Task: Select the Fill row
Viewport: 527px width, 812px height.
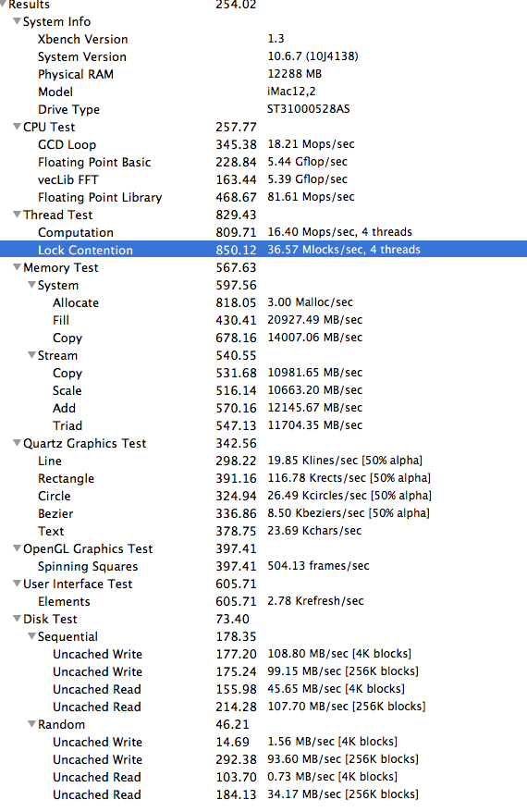Action: pos(263,321)
